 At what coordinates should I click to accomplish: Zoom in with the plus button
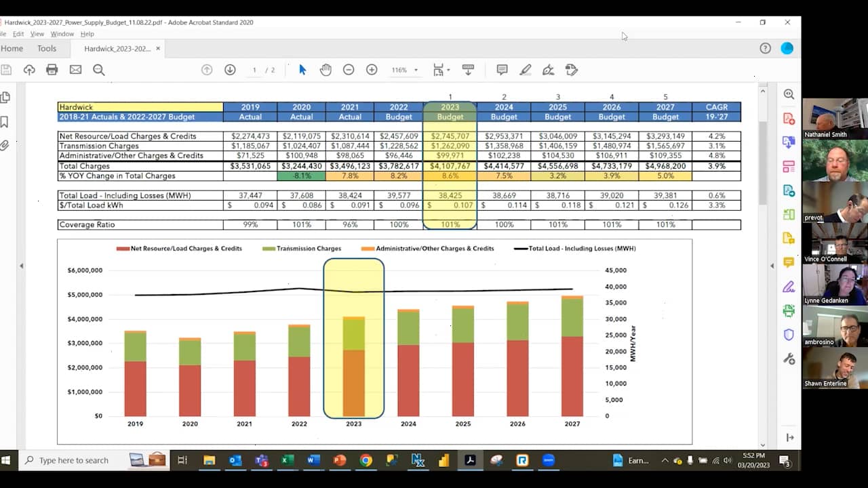coord(372,70)
